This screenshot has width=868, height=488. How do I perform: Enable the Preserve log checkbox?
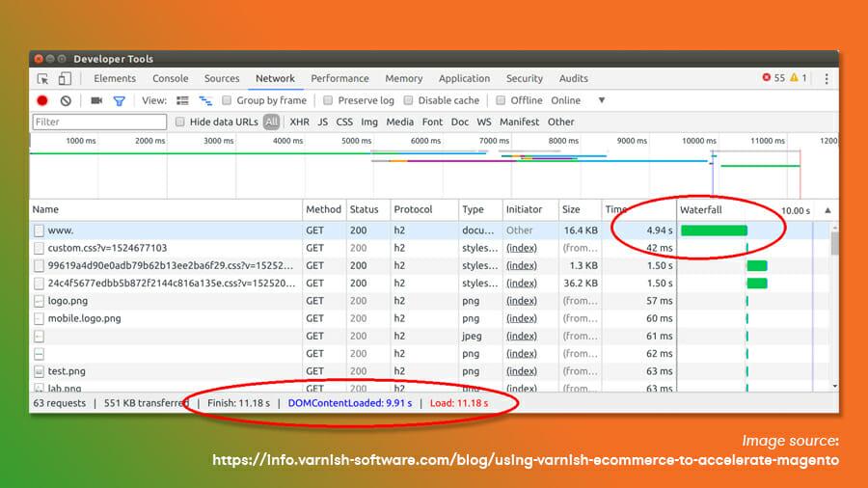[x=329, y=100]
